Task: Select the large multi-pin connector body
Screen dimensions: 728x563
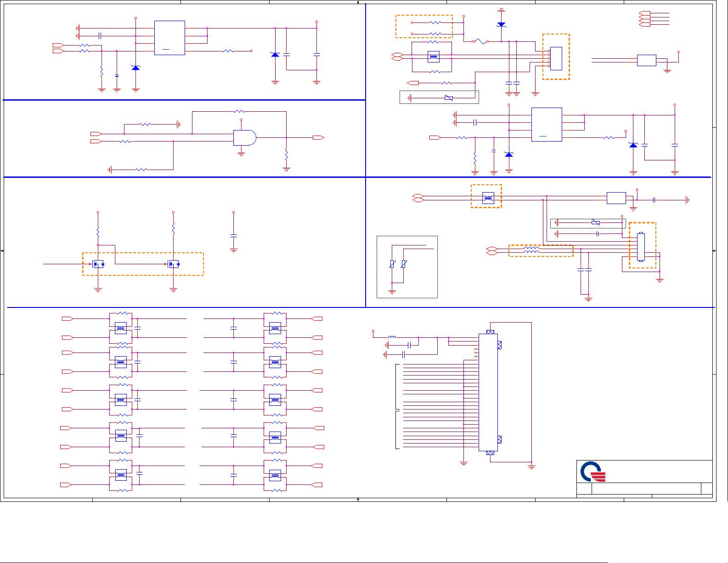Action: (488, 392)
